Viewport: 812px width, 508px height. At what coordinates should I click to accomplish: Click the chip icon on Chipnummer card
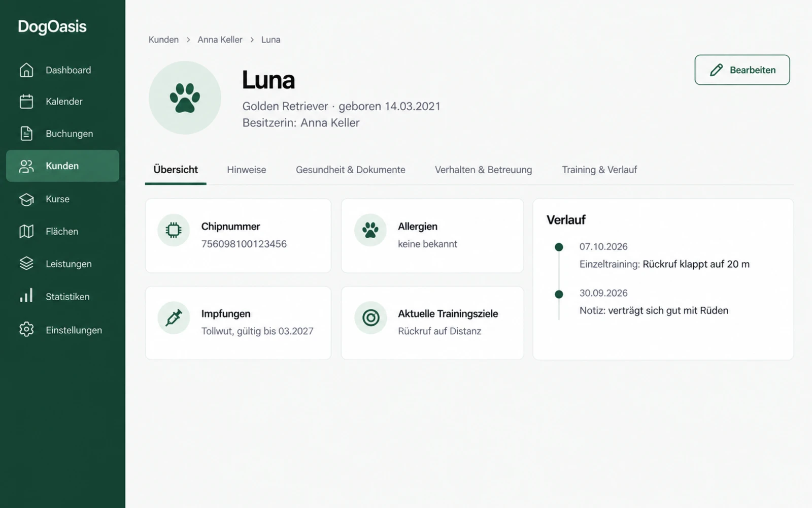pyautogui.click(x=174, y=230)
